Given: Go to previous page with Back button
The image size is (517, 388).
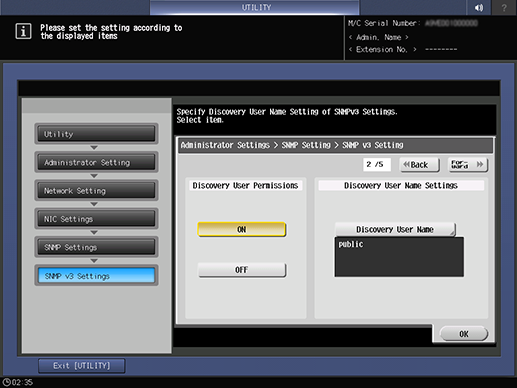Looking at the screenshot, I should click(419, 165).
